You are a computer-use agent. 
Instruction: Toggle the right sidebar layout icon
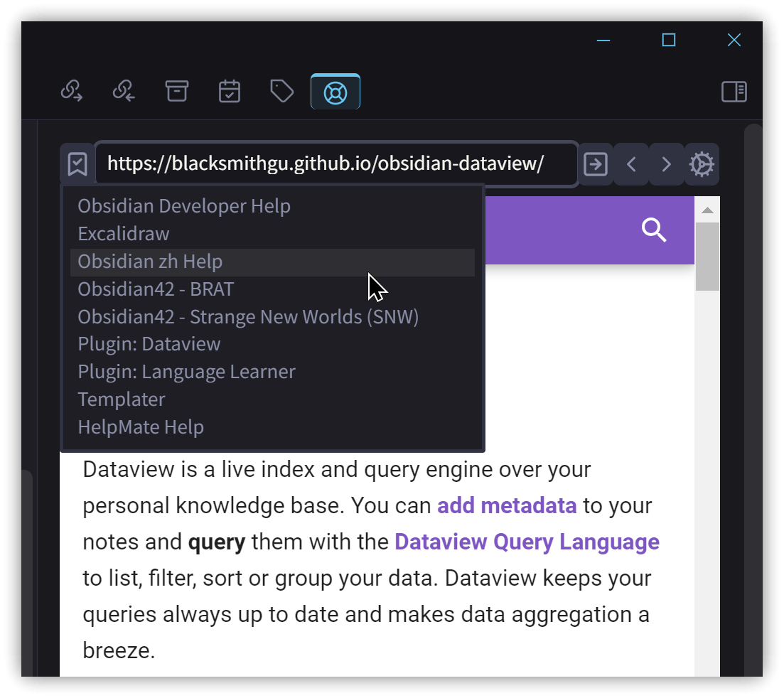click(x=734, y=92)
